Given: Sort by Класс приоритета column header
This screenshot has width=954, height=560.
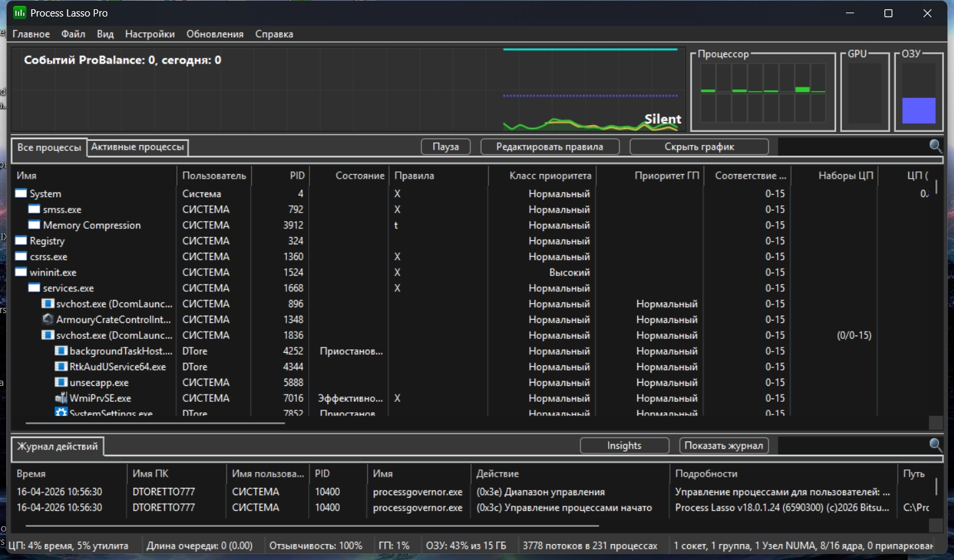Looking at the screenshot, I should [x=550, y=176].
